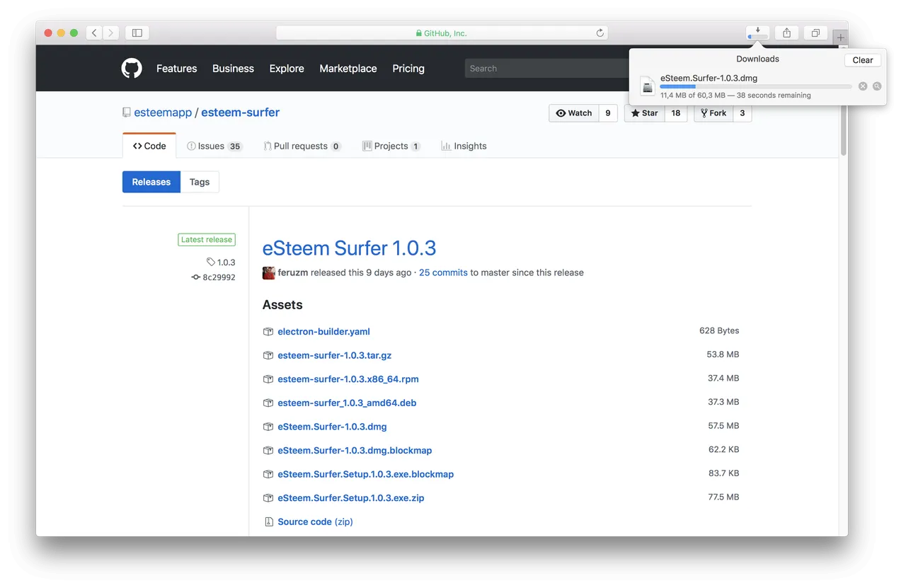
Task: Open the Safari share menu icon
Action: point(786,33)
